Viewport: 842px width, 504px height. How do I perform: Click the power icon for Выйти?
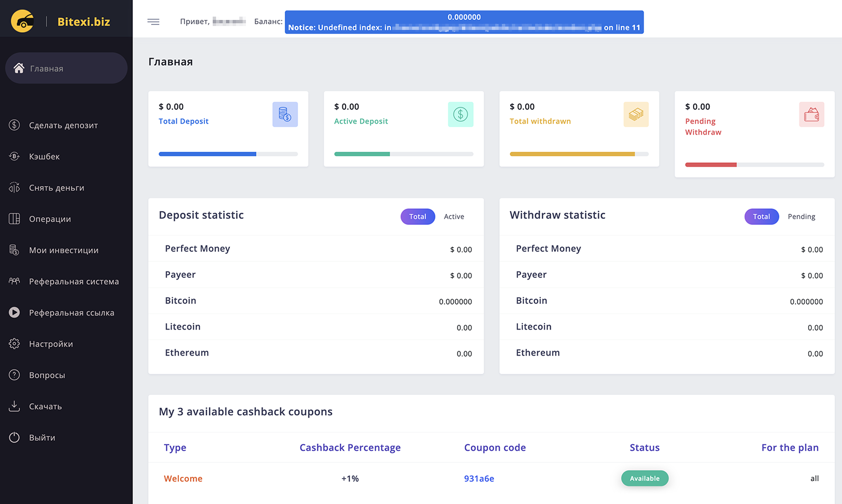[14, 438]
